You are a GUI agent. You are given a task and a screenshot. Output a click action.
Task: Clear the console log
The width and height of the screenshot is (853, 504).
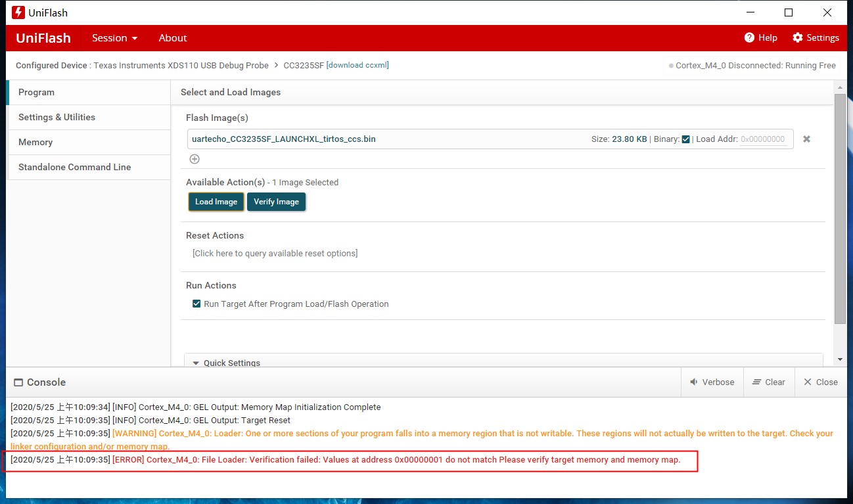click(769, 382)
